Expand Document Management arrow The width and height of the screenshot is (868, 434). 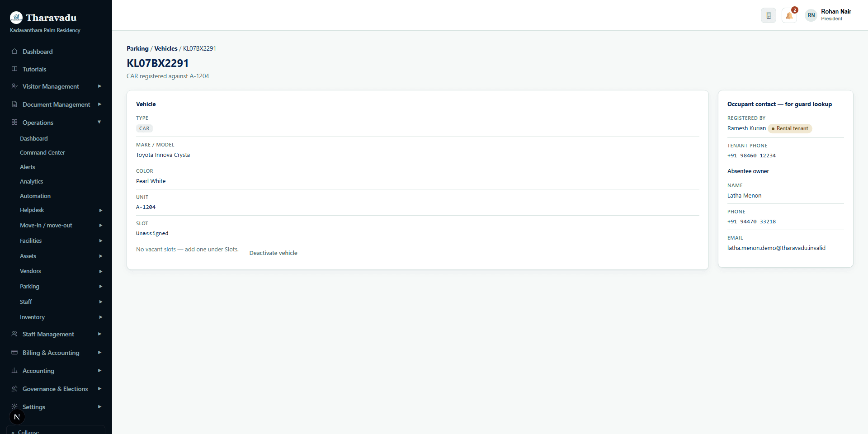99,104
